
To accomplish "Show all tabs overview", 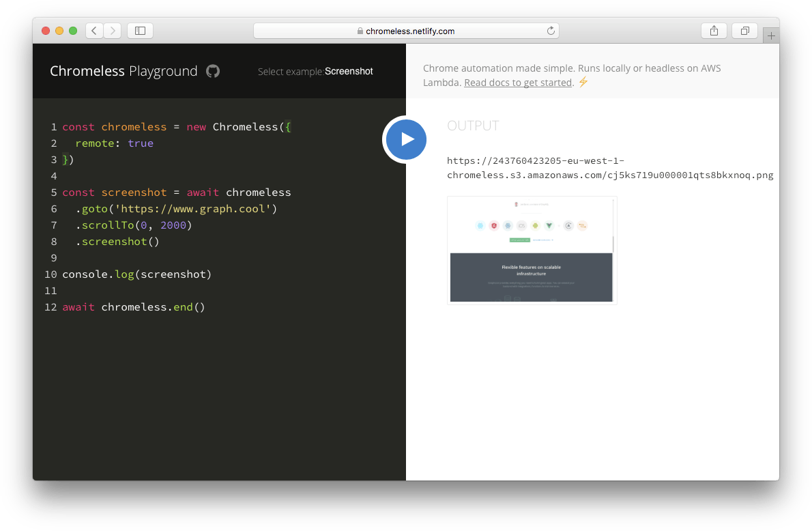I will point(744,31).
